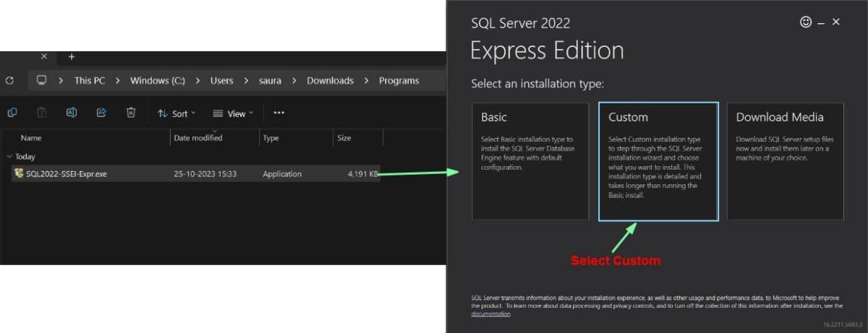Click the SQL2022-SSEI-Expr.exe file icon
Screen dimensions: 868x333
click(x=19, y=173)
